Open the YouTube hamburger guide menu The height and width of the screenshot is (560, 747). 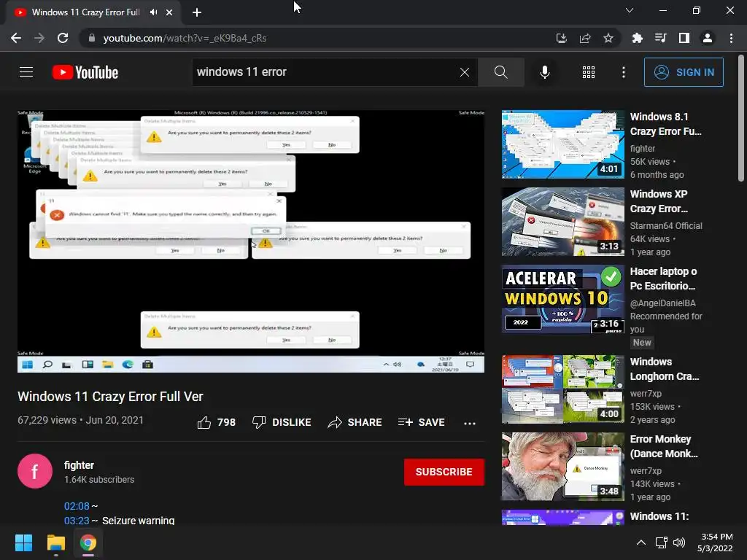26,72
